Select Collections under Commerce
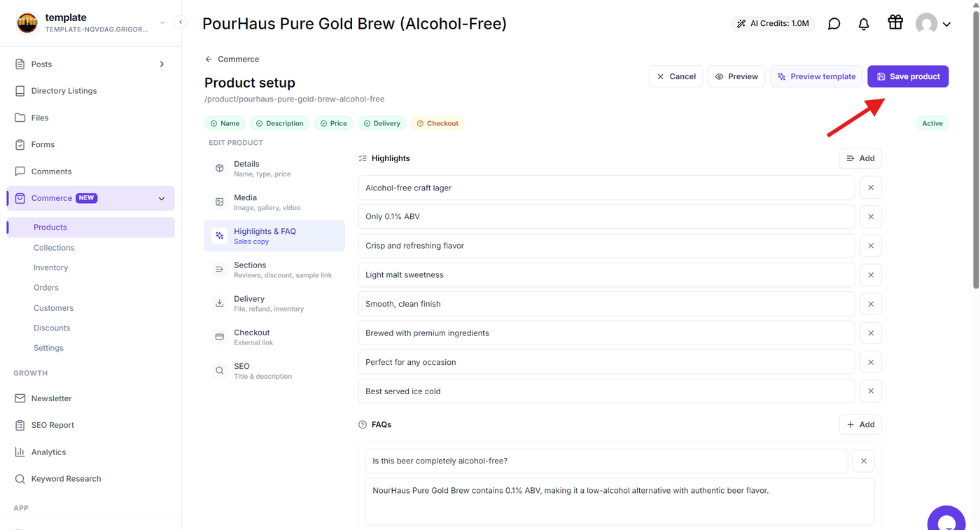 54,248
